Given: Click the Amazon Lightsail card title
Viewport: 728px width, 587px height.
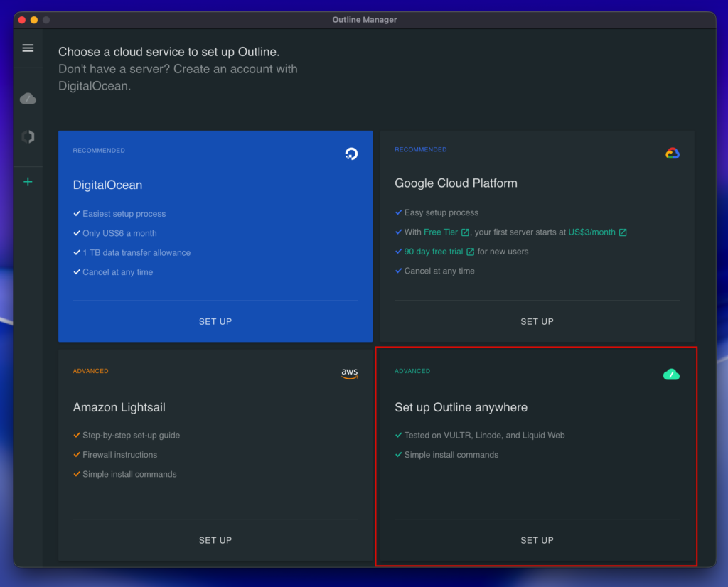Looking at the screenshot, I should [x=119, y=408].
